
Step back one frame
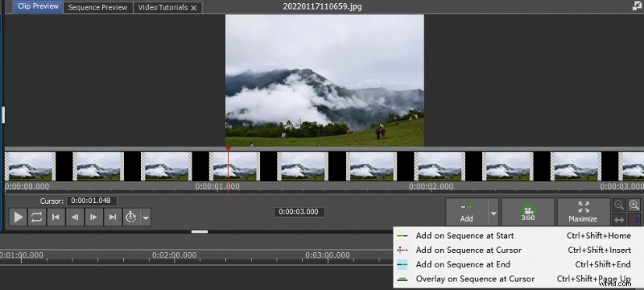75,217
